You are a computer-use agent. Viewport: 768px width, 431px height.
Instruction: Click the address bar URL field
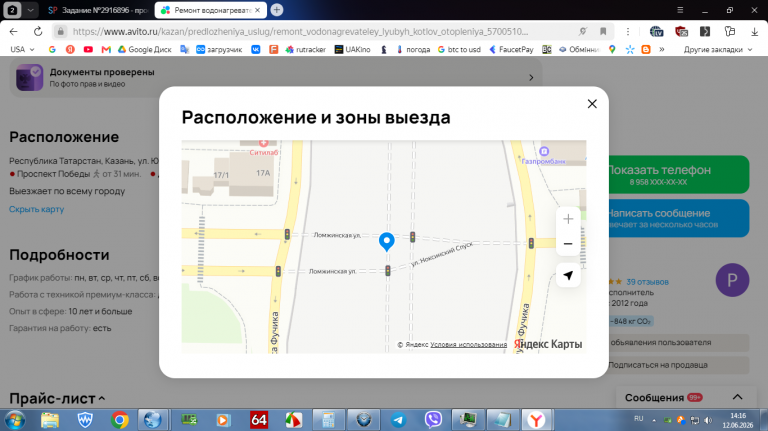tap(300, 31)
